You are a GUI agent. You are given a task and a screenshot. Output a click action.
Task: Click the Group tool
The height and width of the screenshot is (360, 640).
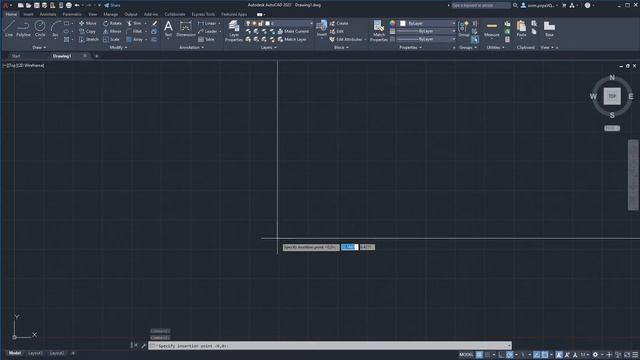464,29
